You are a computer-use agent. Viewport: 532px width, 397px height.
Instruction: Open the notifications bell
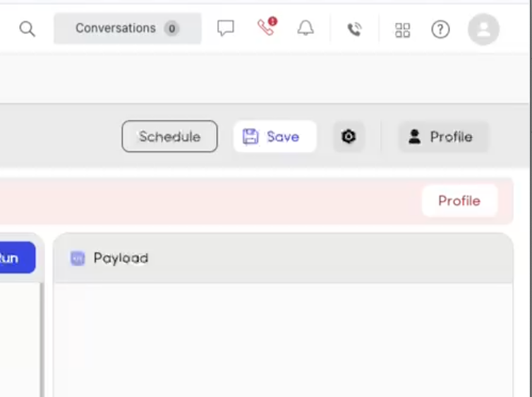click(x=306, y=28)
